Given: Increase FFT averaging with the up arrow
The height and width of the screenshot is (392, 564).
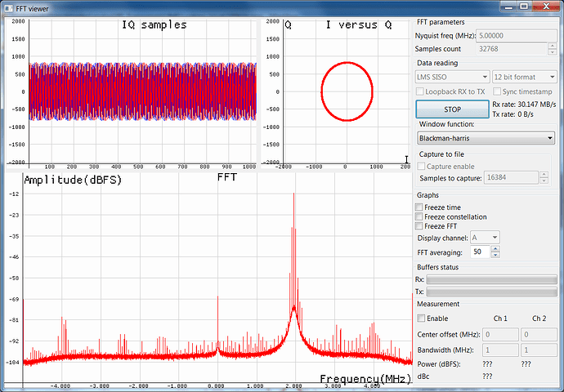Looking at the screenshot, I should click(x=496, y=249).
